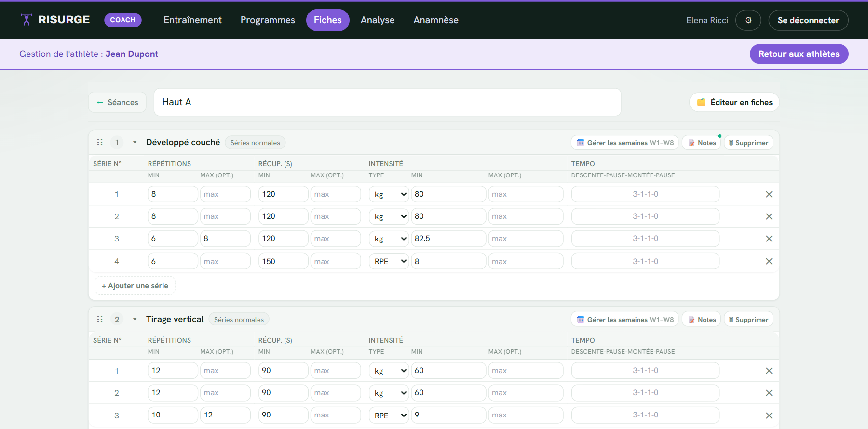Delete series 2 of Tirage vertical

click(769, 393)
